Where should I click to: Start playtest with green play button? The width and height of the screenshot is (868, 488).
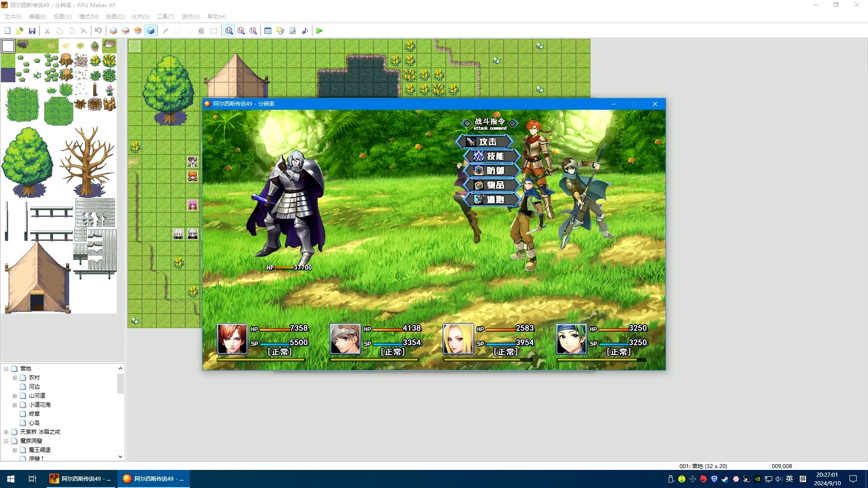coord(320,31)
